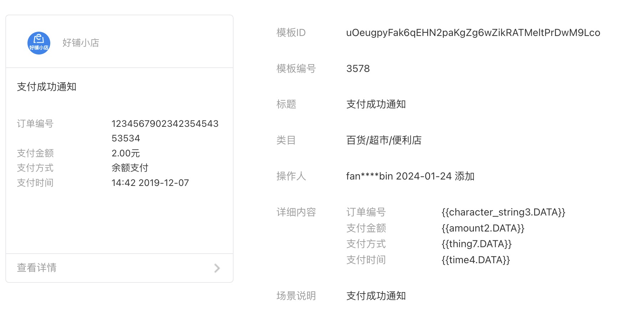The image size is (644, 317).
Task: Open the 查看详情 link in the card
Action: point(37,268)
